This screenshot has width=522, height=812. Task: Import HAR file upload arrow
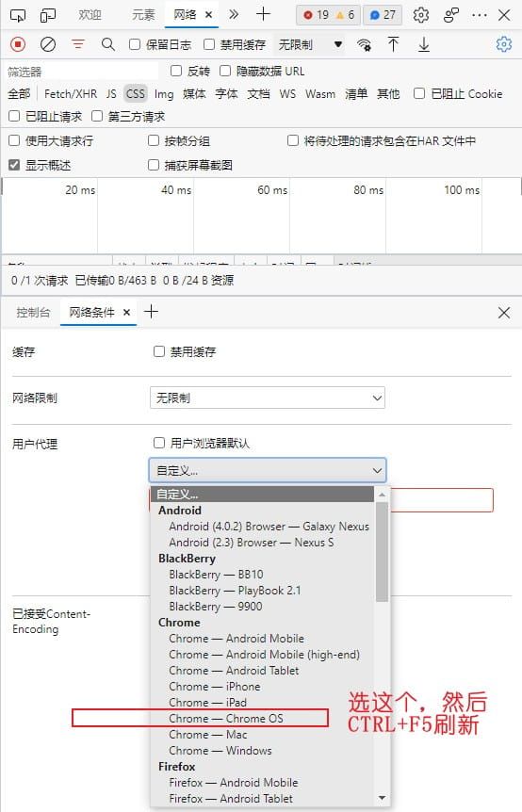[x=394, y=44]
